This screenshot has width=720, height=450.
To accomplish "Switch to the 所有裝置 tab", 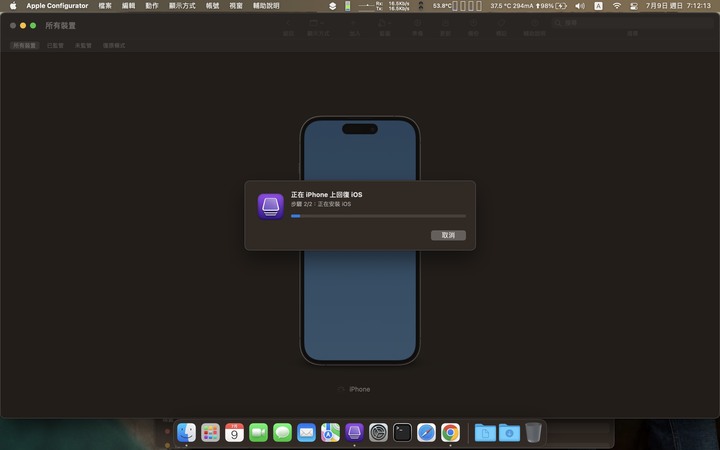I will 24,45.
